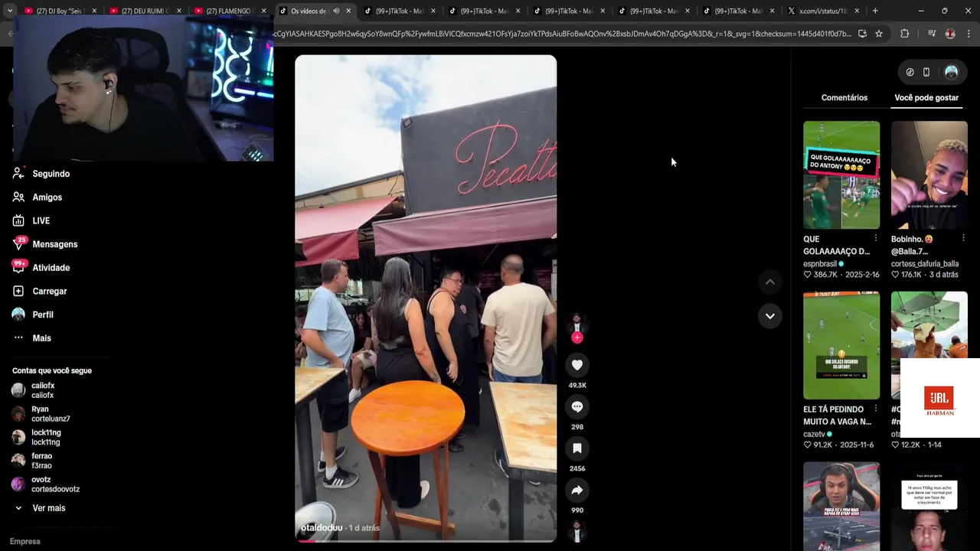Image resolution: width=980 pixels, height=551 pixels.
Task: Open the browser media control icon
Action: 931,34
